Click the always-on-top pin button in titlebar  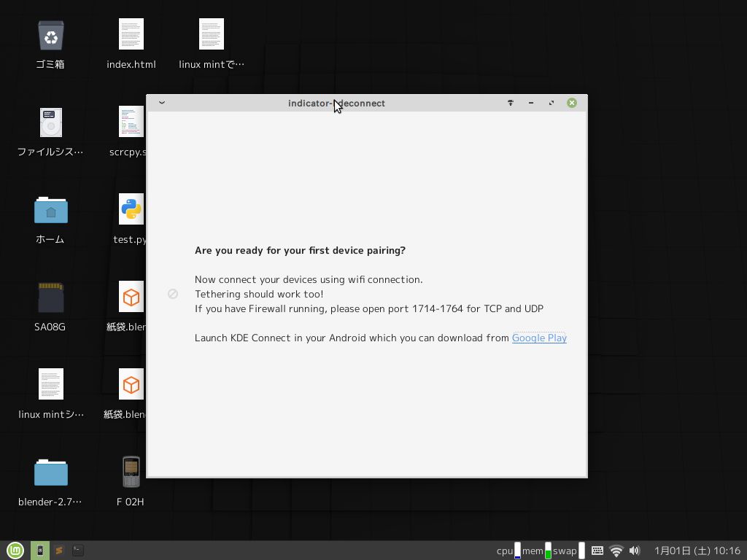(x=510, y=103)
